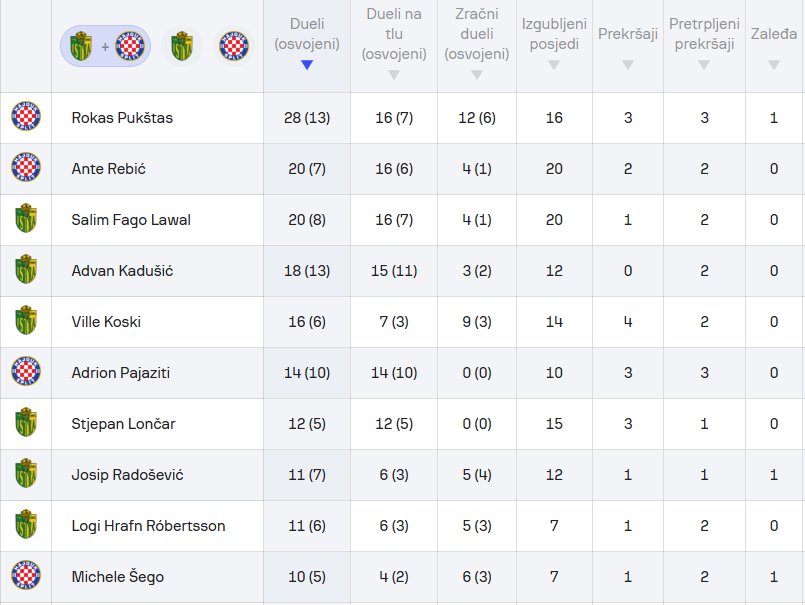Screen dimensions: 805x605
Task: Click the Dueli (osvojeni) column header
Action: coord(307,34)
